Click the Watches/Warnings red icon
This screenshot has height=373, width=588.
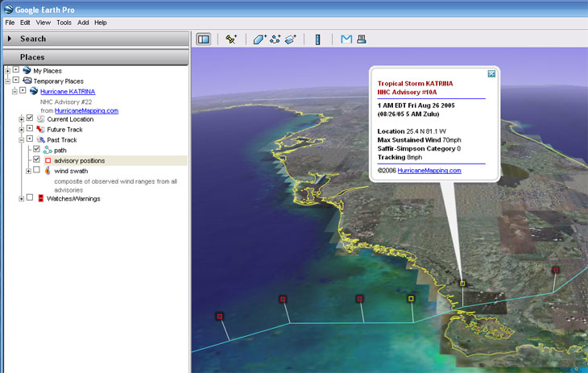[40, 198]
